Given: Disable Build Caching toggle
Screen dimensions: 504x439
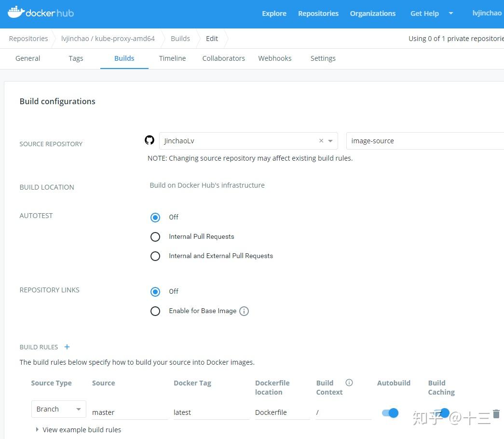Looking at the screenshot, I should [442, 413].
